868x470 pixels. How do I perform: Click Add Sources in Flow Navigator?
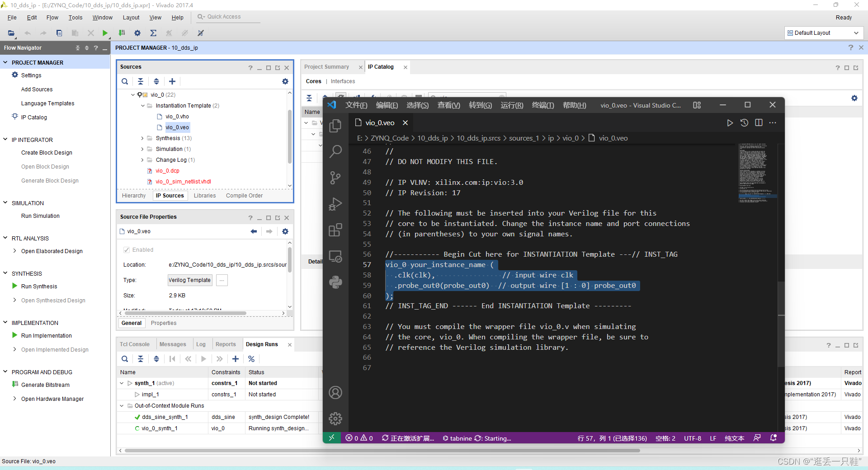[x=37, y=89]
